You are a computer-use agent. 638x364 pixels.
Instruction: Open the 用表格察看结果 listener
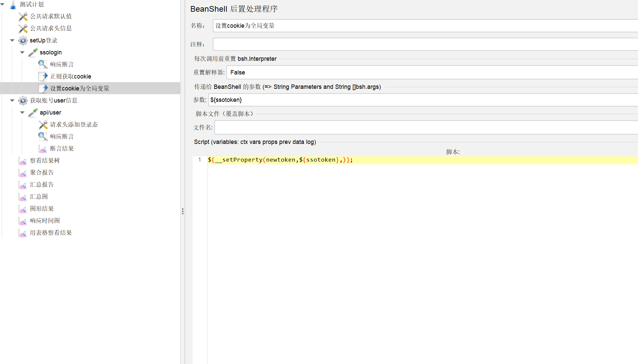51,233
